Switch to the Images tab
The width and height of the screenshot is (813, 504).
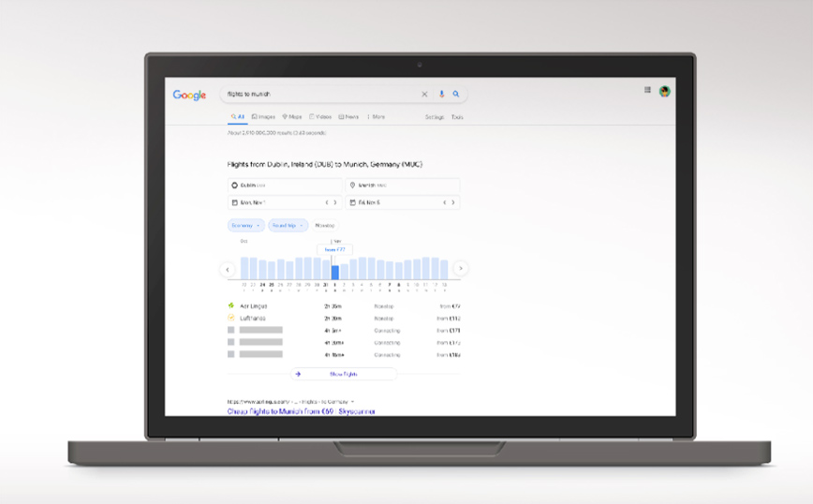[x=263, y=117]
